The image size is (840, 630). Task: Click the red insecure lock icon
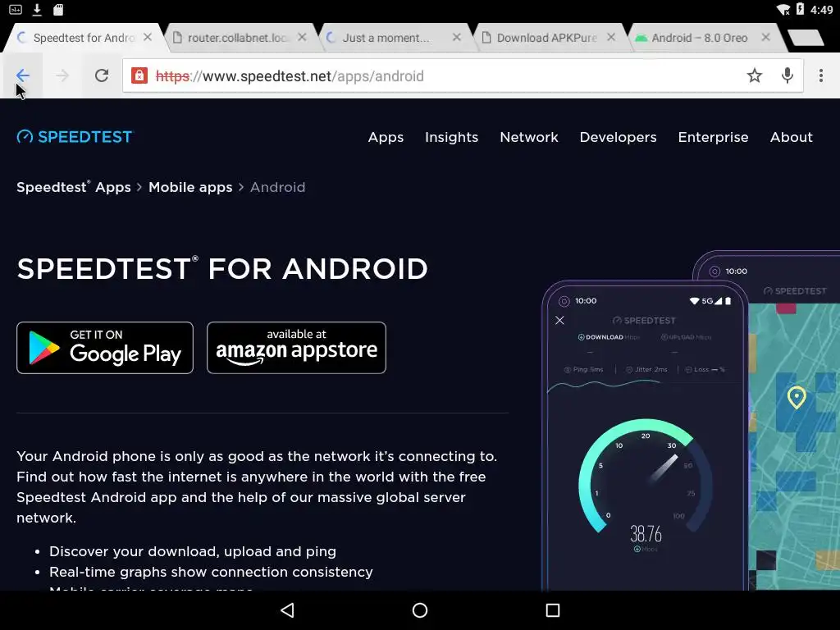coord(139,75)
